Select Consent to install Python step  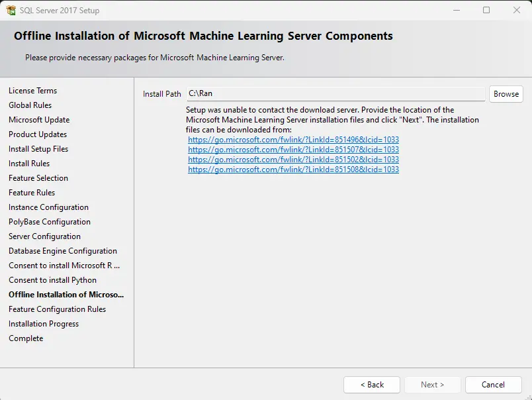[x=52, y=280]
